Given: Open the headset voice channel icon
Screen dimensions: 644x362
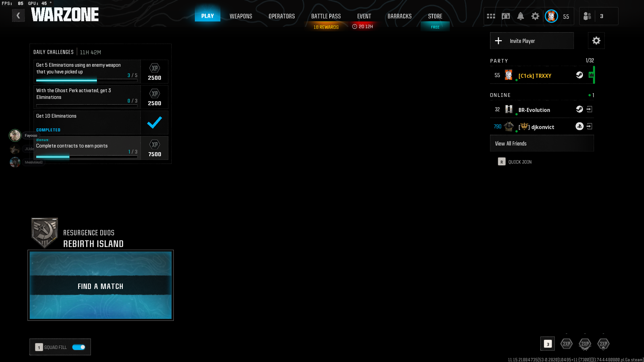Looking at the screenshot, I should click(x=506, y=16).
